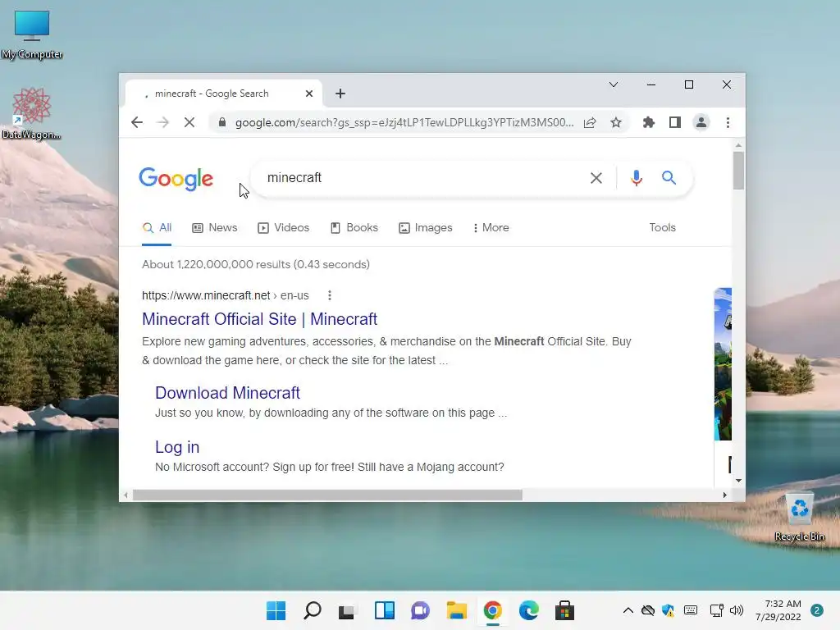Open the touch keyboard tray icon

tap(691, 610)
